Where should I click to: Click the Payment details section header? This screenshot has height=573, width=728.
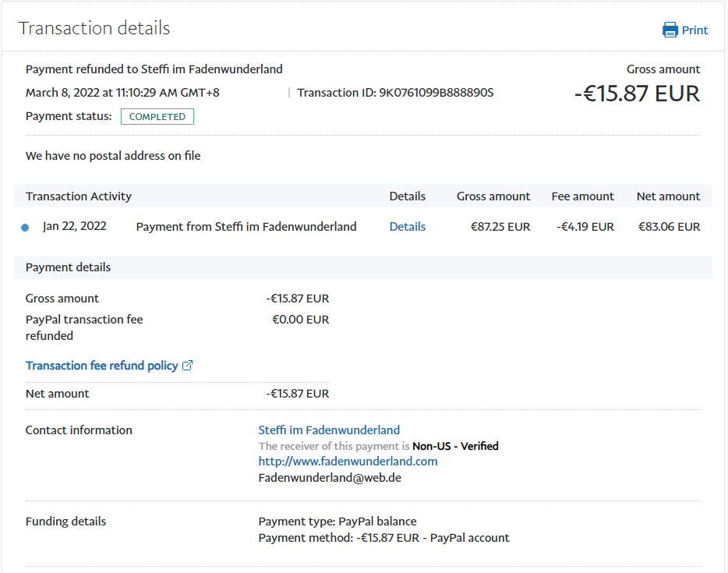(x=69, y=267)
